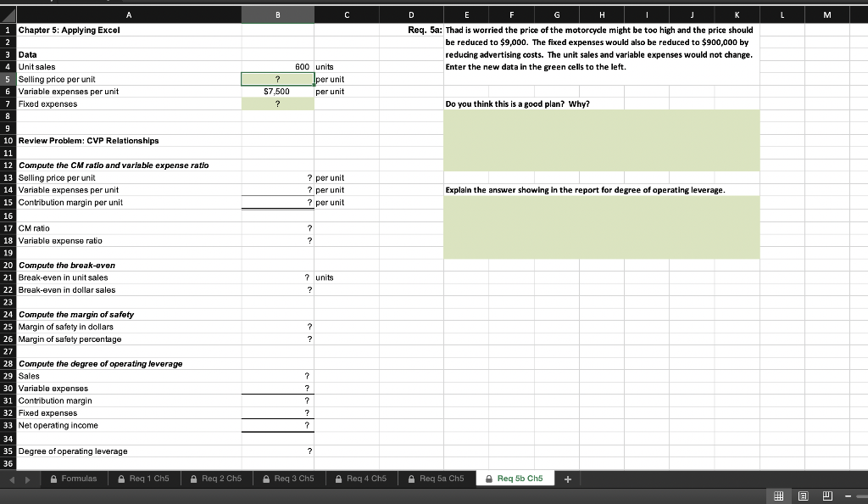Viewport: 868px width, 504px height.
Task: Click zoom out minus icon
Action: click(x=848, y=496)
